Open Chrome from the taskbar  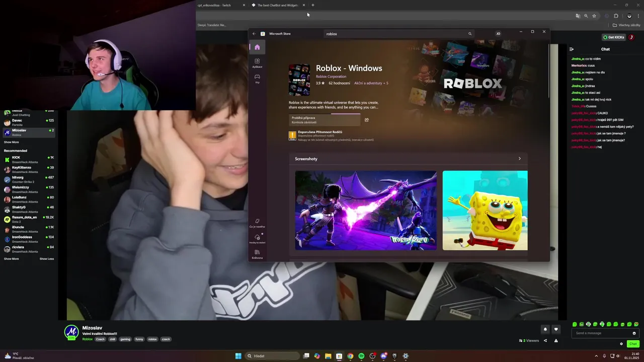click(x=350, y=356)
